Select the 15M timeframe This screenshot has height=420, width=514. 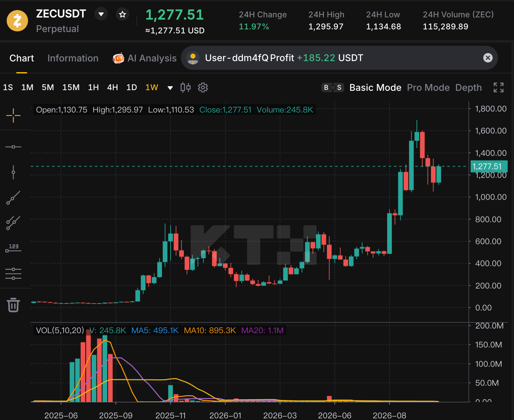click(71, 87)
